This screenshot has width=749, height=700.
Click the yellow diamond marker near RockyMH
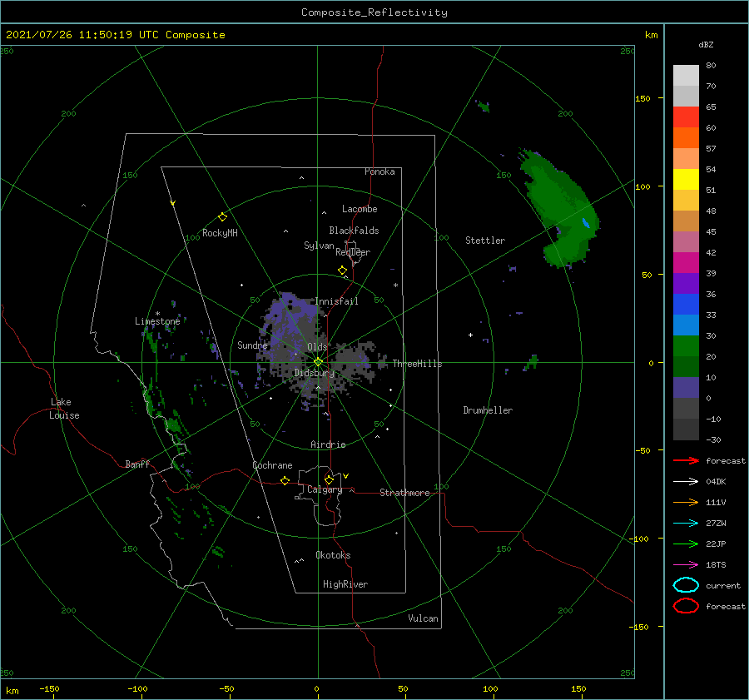(222, 217)
